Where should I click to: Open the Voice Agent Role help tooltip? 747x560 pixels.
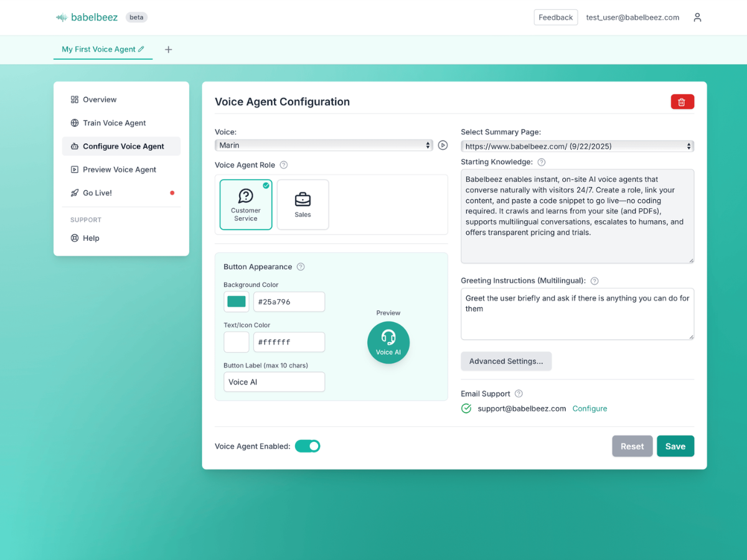(283, 165)
